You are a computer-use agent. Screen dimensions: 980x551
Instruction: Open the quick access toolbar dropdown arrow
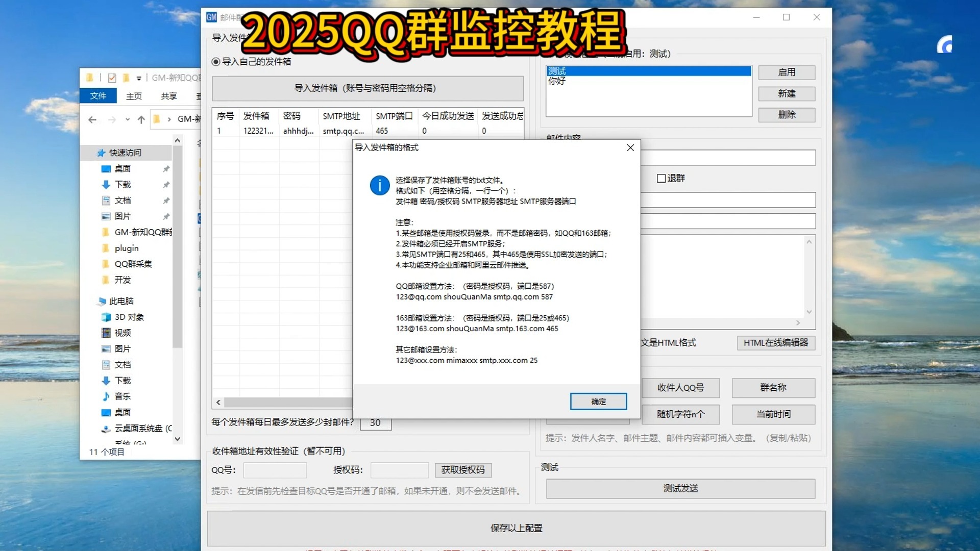pos(139,78)
